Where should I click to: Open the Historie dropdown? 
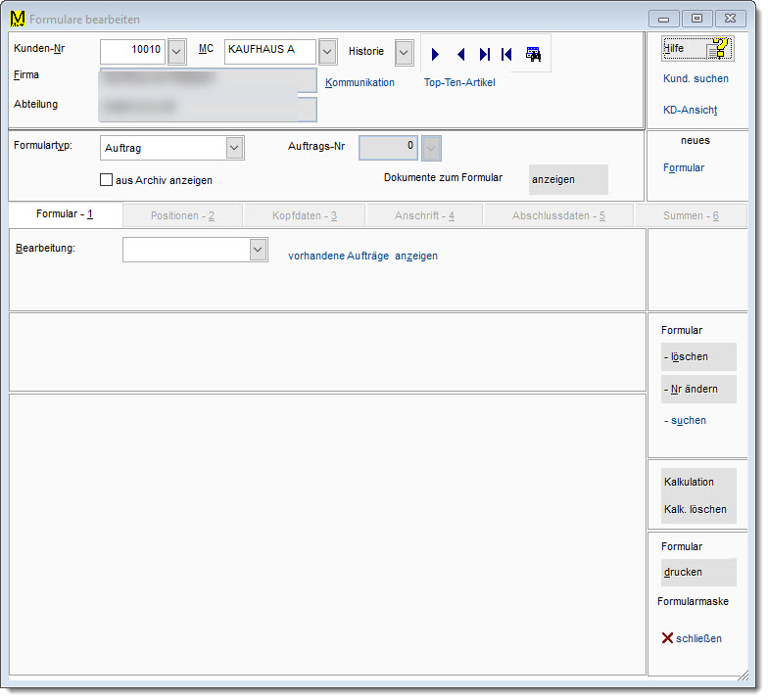[404, 52]
